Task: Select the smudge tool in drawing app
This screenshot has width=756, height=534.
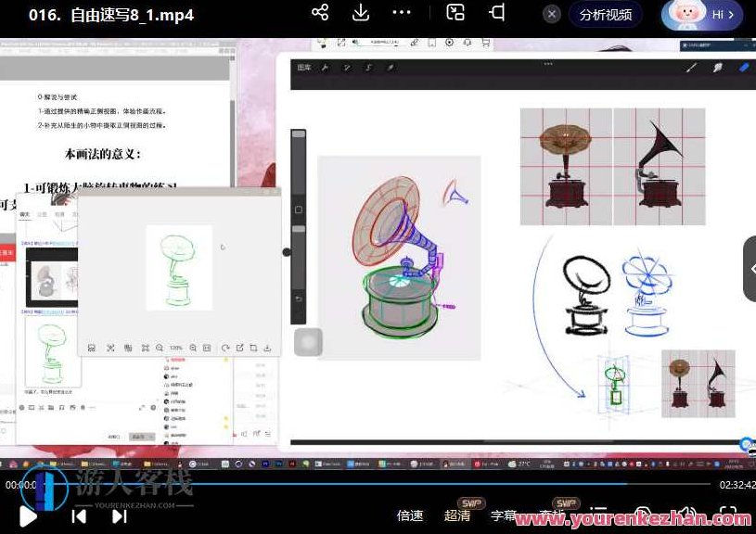Action: [717, 68]
